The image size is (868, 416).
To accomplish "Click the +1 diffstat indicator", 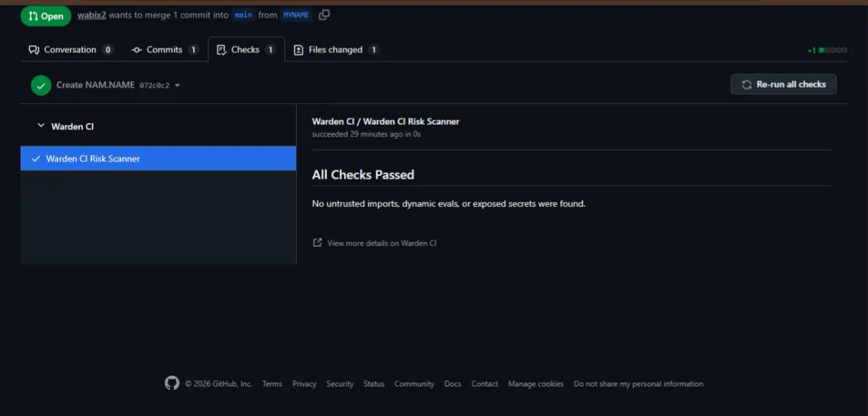I will (827, 50).
